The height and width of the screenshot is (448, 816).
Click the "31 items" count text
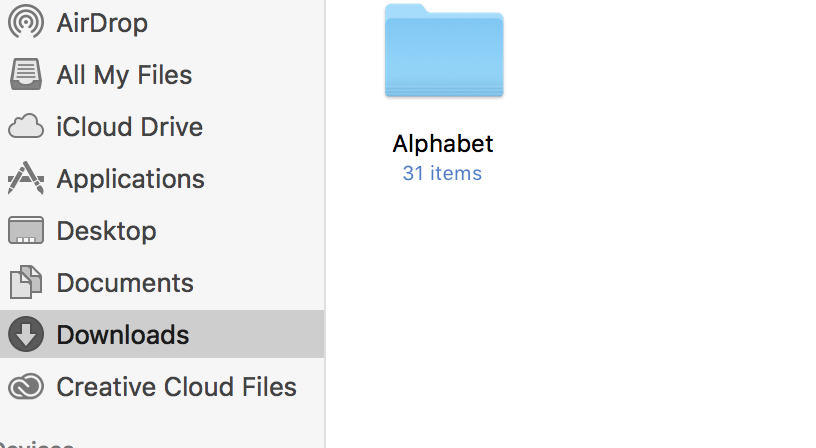click(x=442, y=174)
